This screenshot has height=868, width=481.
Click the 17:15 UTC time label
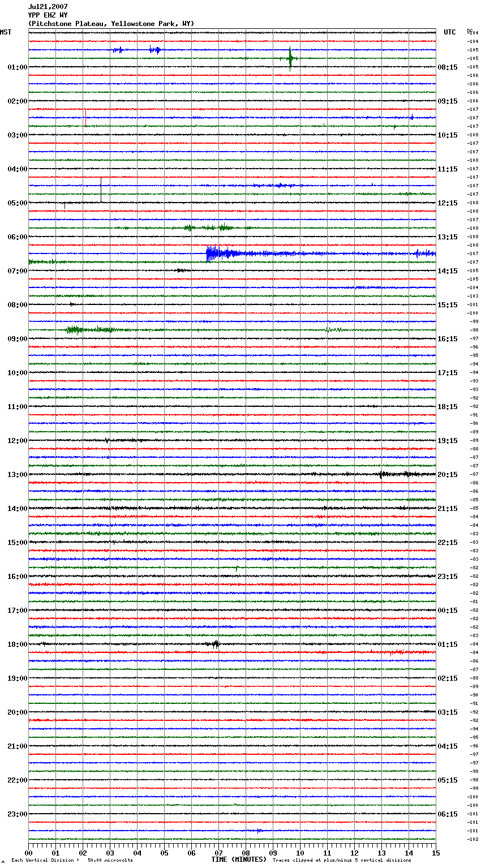(448, 373)
